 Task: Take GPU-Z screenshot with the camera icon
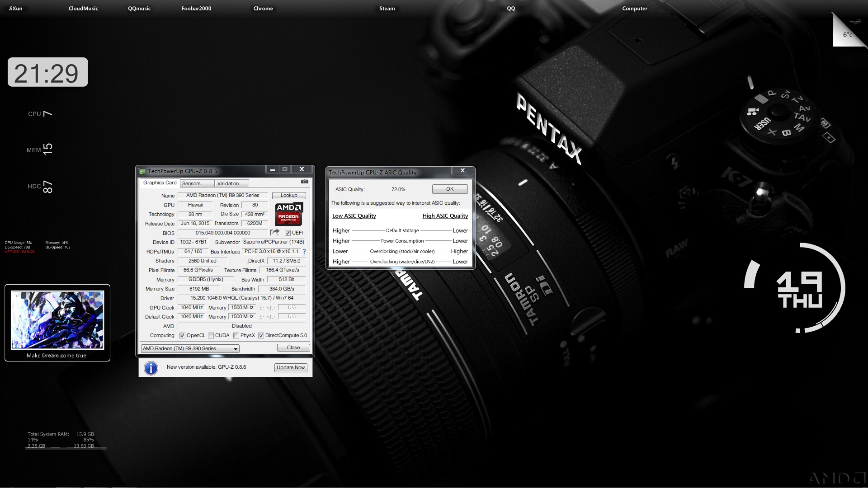305,182
